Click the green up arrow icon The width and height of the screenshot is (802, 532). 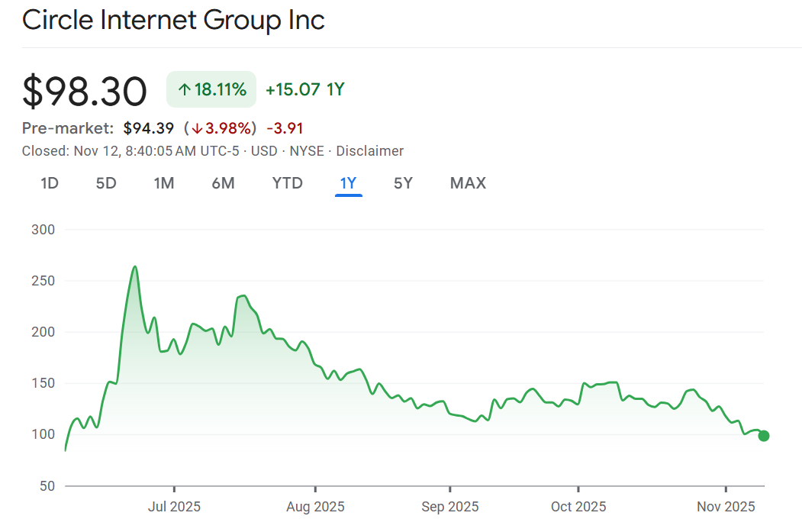pyautogui.click(x=184, y=90)
